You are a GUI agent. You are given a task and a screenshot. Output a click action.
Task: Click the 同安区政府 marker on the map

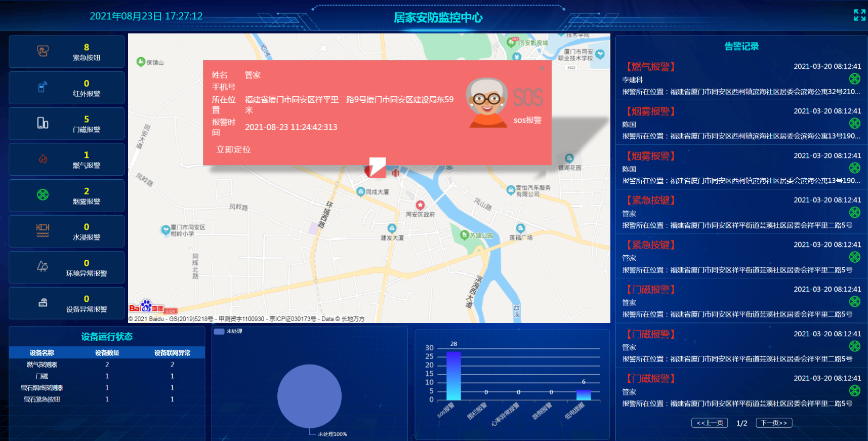(x=420, y=205)
